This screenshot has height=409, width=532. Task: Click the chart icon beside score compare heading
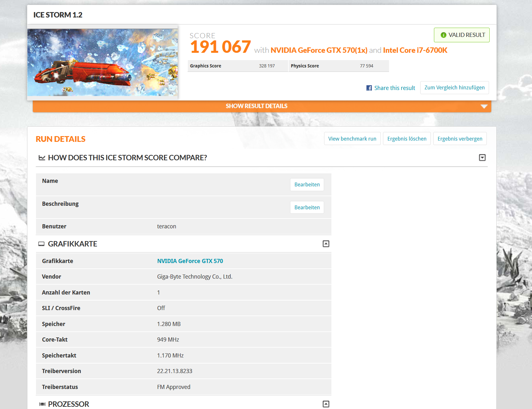(x=42, y=158)
